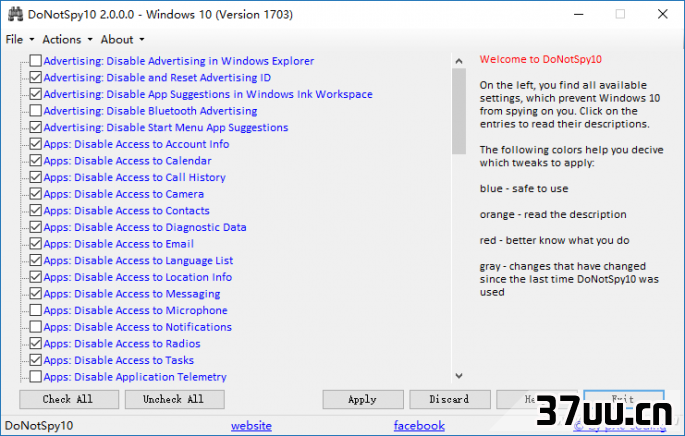Open the facebook link
The height and width of the screenshot is (436, 685).
click(x=419, y=426)
